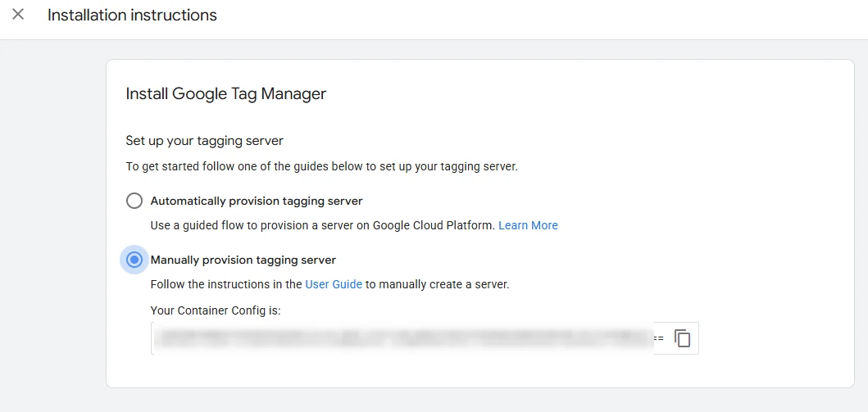Click the 'Install Google Tag Manager' heading
The height and width of the screenshot is (412, 868).
pos(226,93)
